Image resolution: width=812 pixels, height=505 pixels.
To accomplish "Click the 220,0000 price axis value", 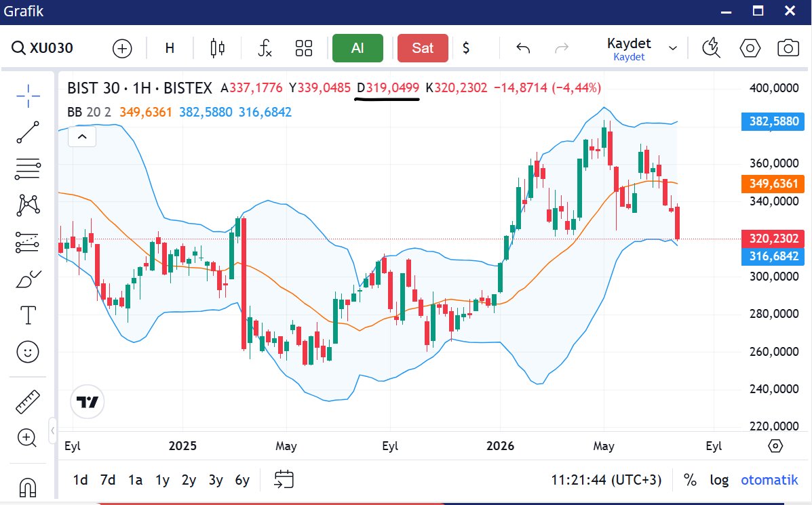I will tap(774, 426).
